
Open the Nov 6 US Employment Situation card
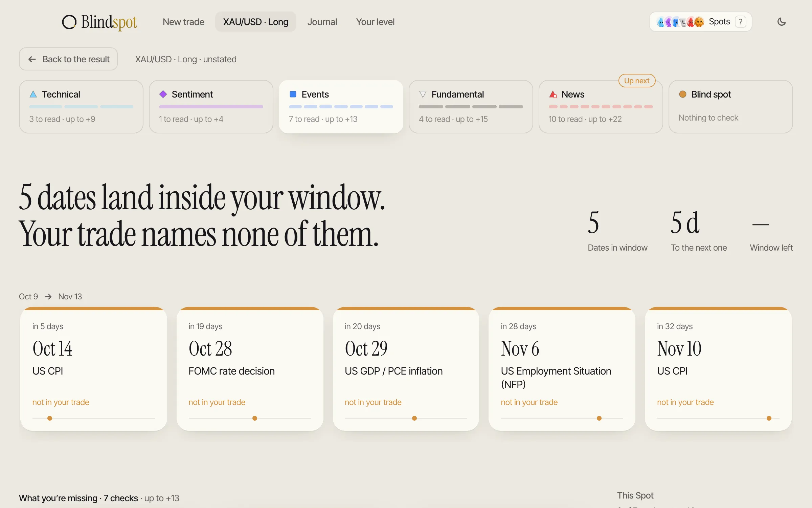(x=562, y=369)
